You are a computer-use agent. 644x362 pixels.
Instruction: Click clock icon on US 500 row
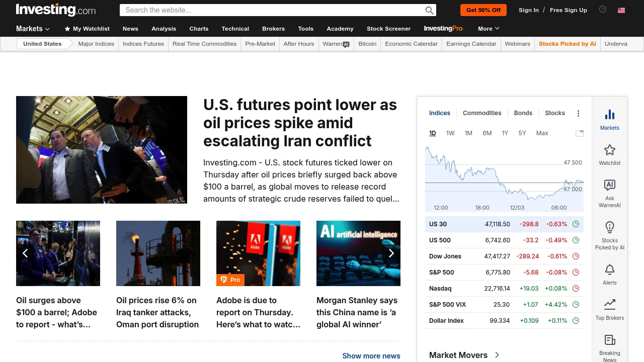pyautogui.click(x=576, y=240)
